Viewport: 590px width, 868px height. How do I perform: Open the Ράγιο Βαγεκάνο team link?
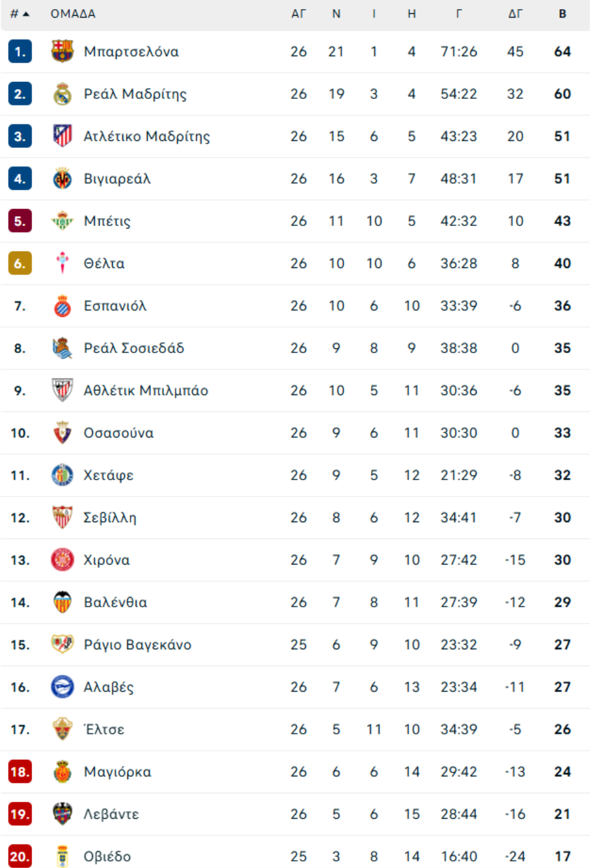click(x=138, y=645)
